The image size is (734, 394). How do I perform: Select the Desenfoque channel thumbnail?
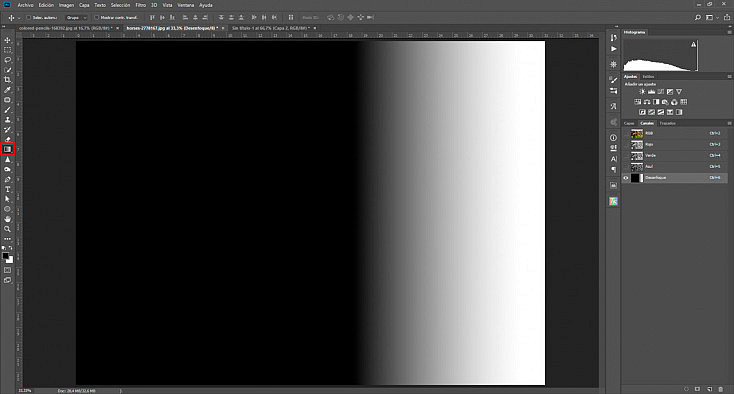coord(637,178)
